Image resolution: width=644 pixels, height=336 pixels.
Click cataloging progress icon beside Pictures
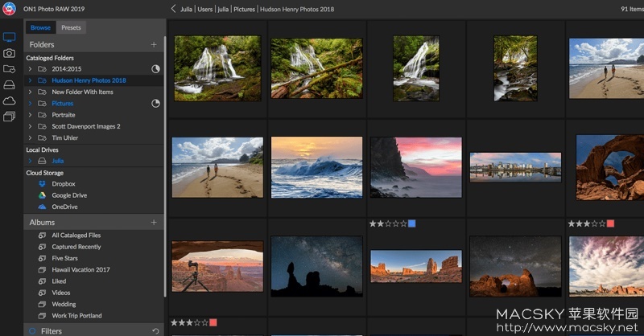click(x=155, y=104)
